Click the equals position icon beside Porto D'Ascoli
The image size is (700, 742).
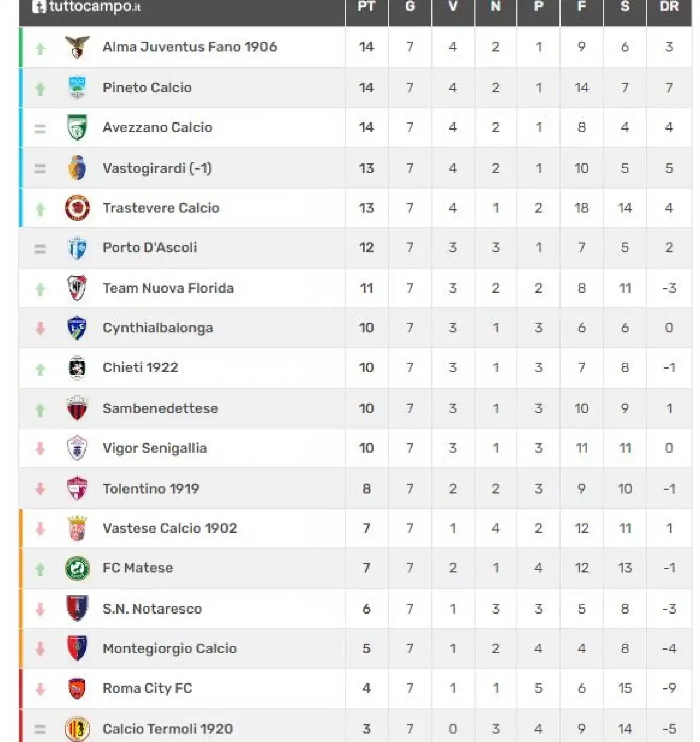40,249
